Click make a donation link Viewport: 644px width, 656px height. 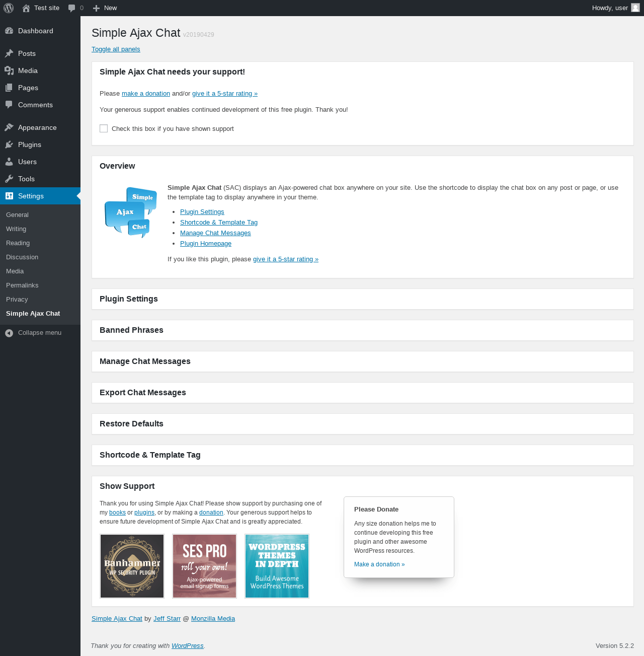(x=146, y=94)
